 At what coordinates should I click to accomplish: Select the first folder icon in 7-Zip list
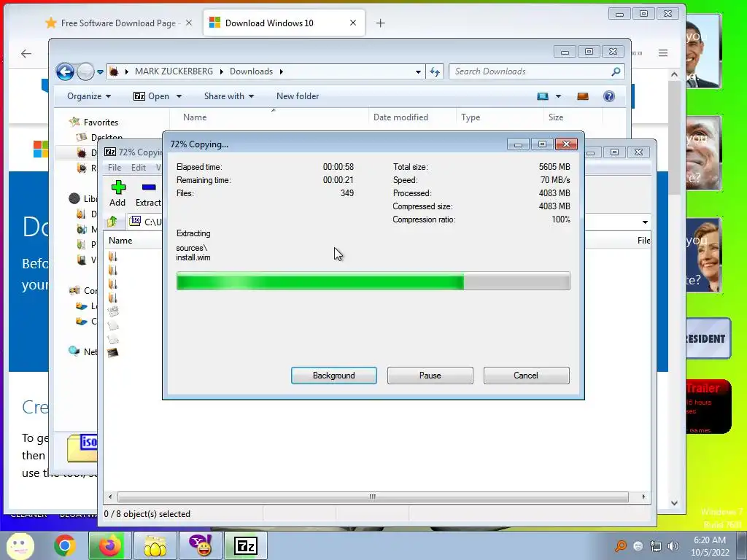point(113,257)
